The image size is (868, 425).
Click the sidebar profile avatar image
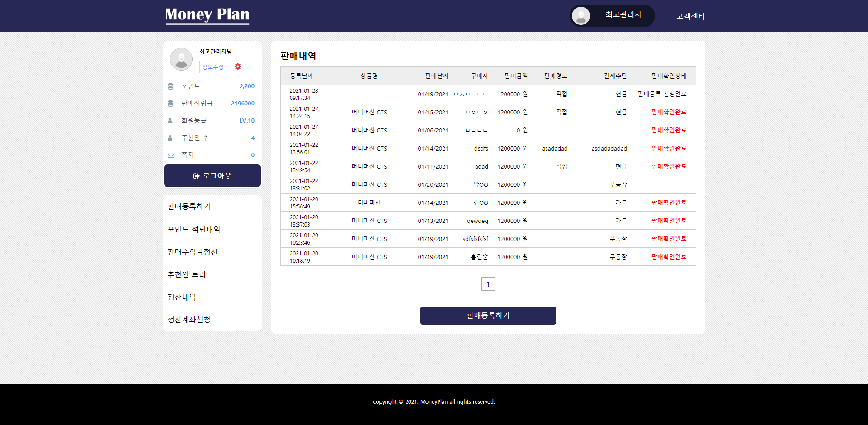[181, 59]
